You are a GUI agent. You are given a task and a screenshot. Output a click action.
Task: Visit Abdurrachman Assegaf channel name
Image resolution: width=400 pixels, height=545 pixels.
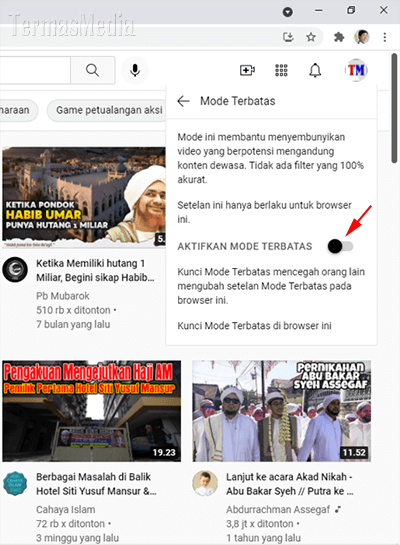278,509
